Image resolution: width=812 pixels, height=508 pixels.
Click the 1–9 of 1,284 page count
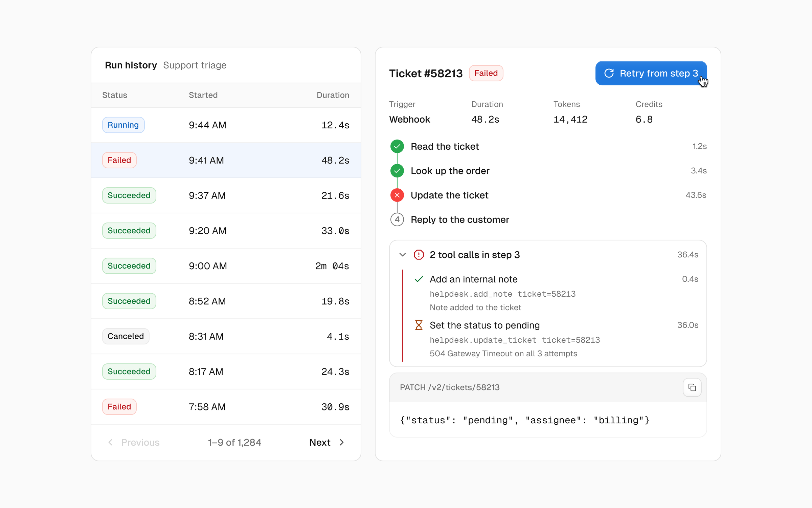(x=234, y=442)
